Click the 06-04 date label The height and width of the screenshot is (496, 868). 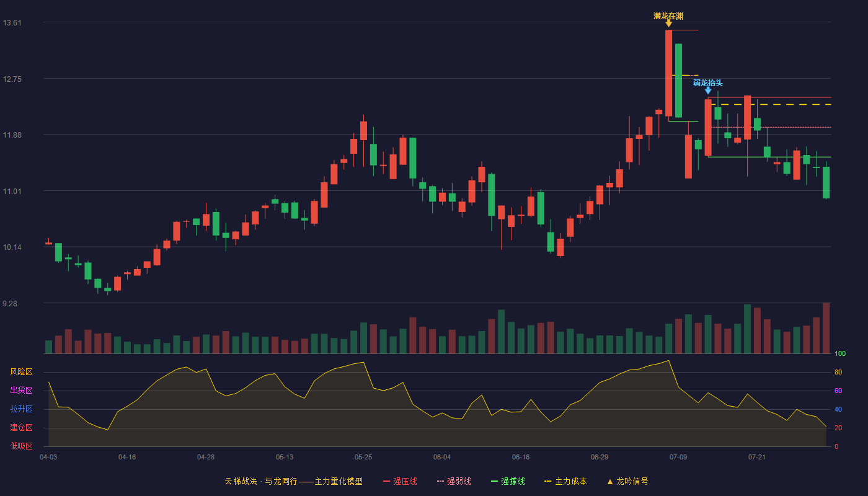click(x=442, y=457)
